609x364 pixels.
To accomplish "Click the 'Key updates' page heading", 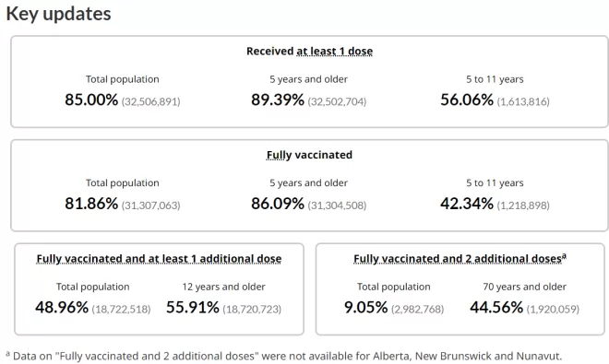I will point(59,14).
